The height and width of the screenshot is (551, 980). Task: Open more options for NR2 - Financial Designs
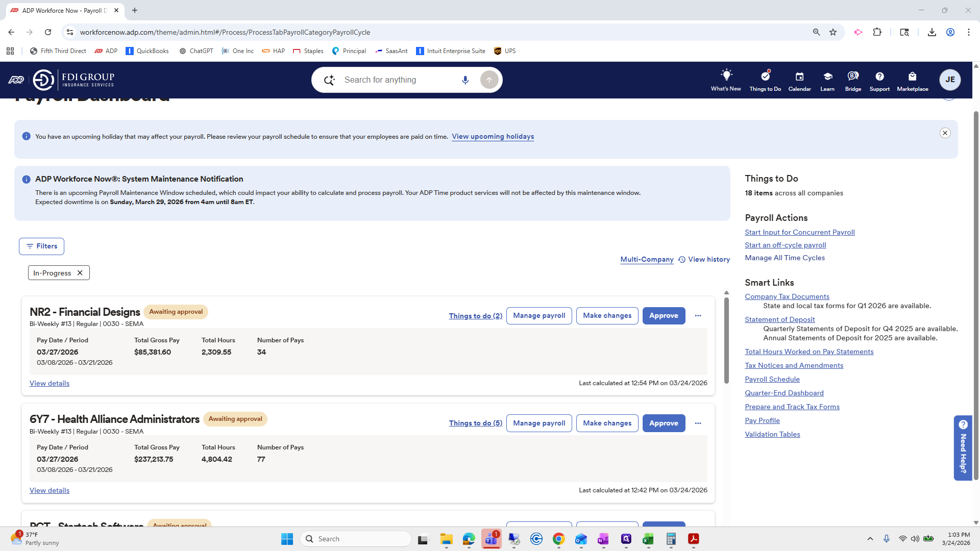pyautogui.click(x=698, y=316)
